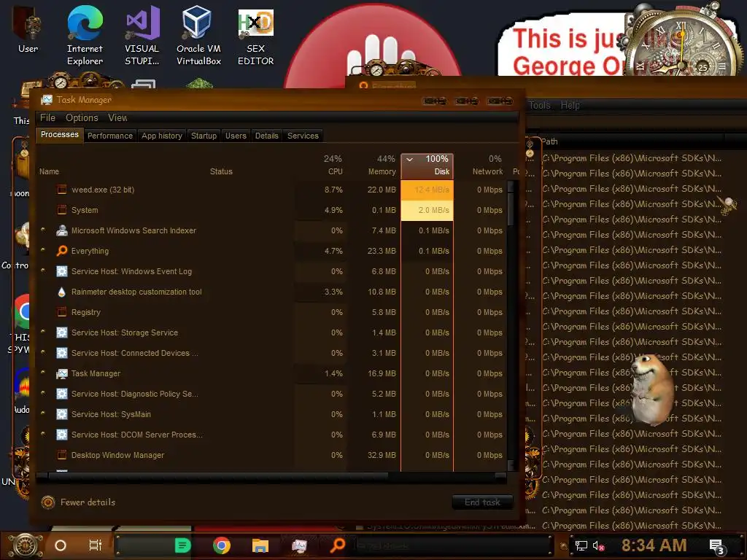Image resolution: width=747 pixels, height=560 pixels.
Task: Sort by the Network column header
Action: 480,166
